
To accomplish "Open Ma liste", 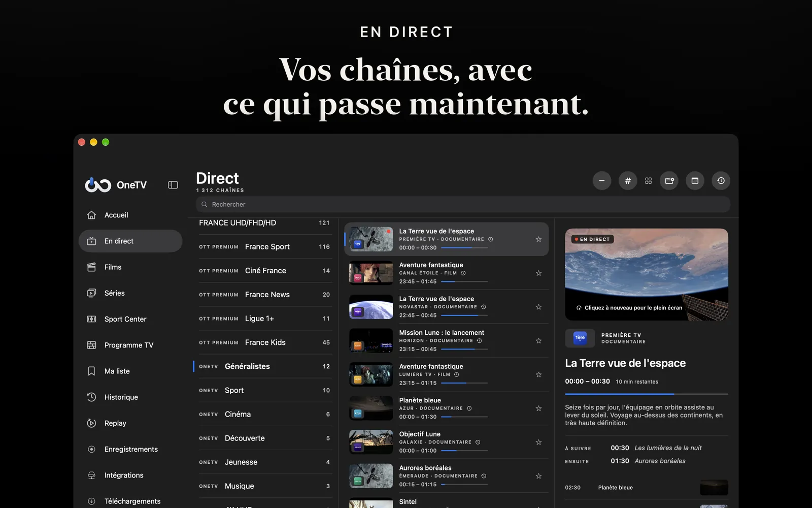I will 130,371.
